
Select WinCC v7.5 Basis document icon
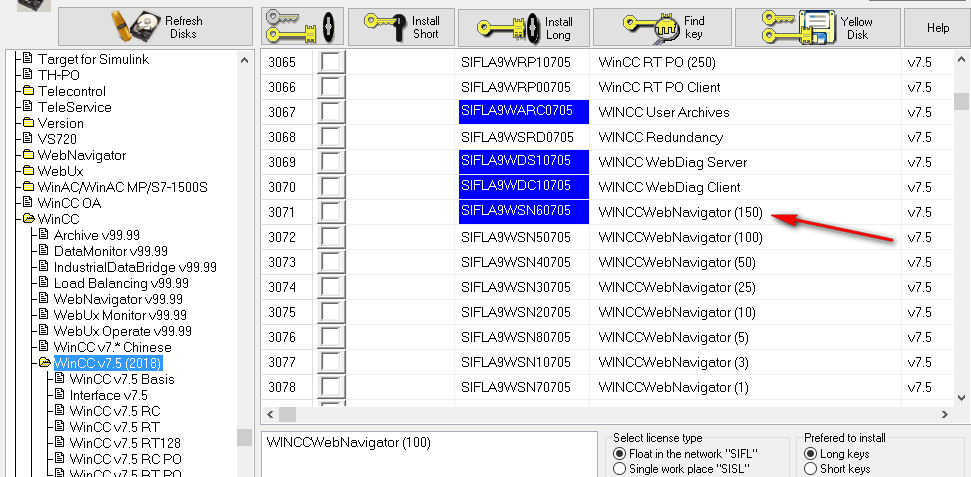59,379
